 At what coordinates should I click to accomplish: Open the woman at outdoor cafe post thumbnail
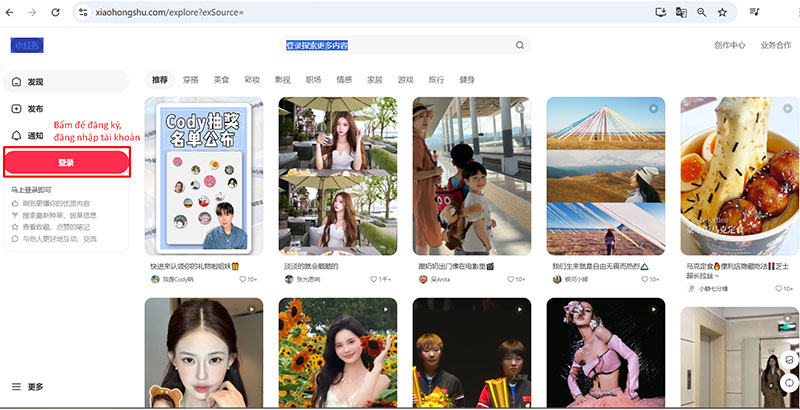pos(338,176)
